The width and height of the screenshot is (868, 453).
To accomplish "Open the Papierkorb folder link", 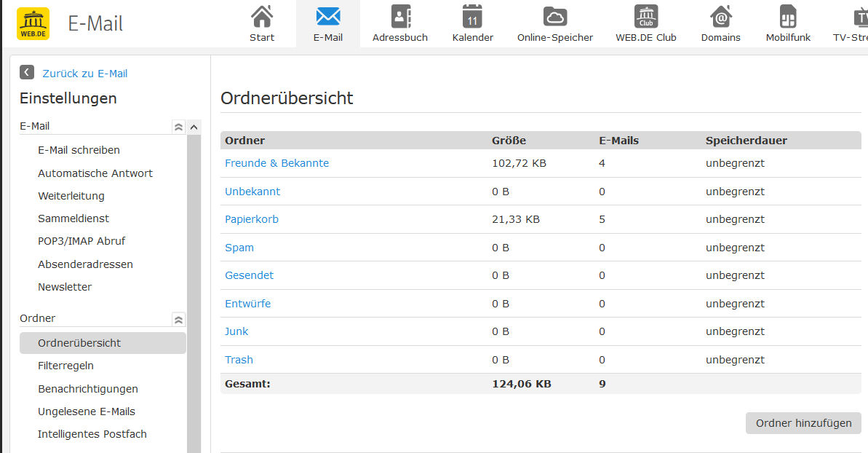I will tap(251, 219).
